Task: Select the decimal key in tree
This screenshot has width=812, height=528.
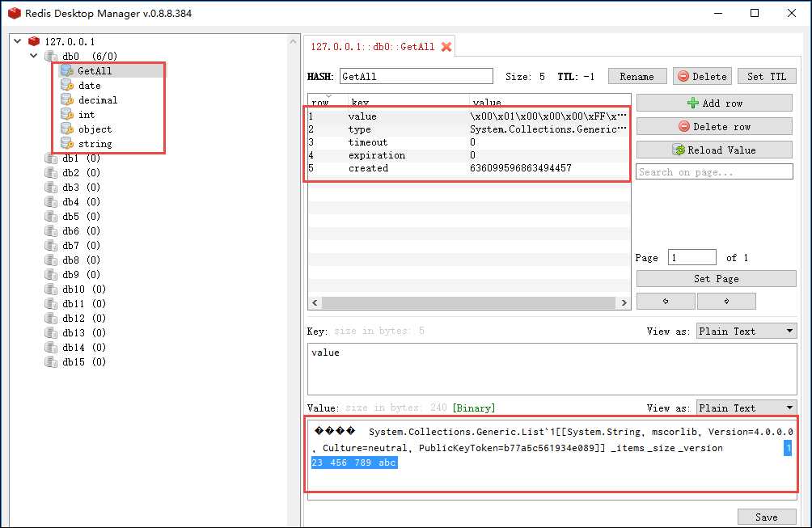Action: click(97, 100)
